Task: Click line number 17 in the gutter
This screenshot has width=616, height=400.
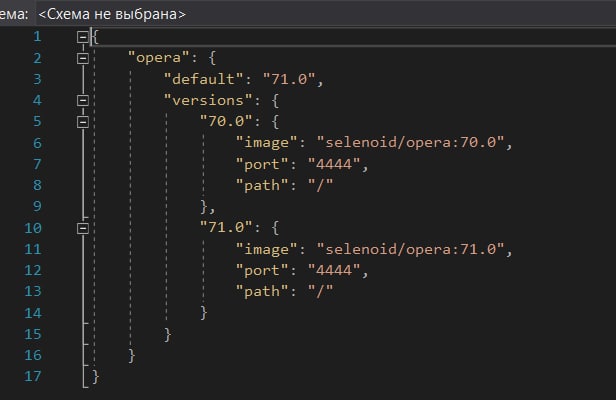Action: [33, 376]
